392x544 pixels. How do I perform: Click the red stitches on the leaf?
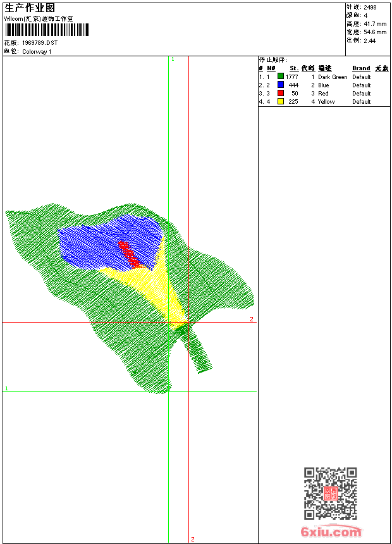point(128,253)
